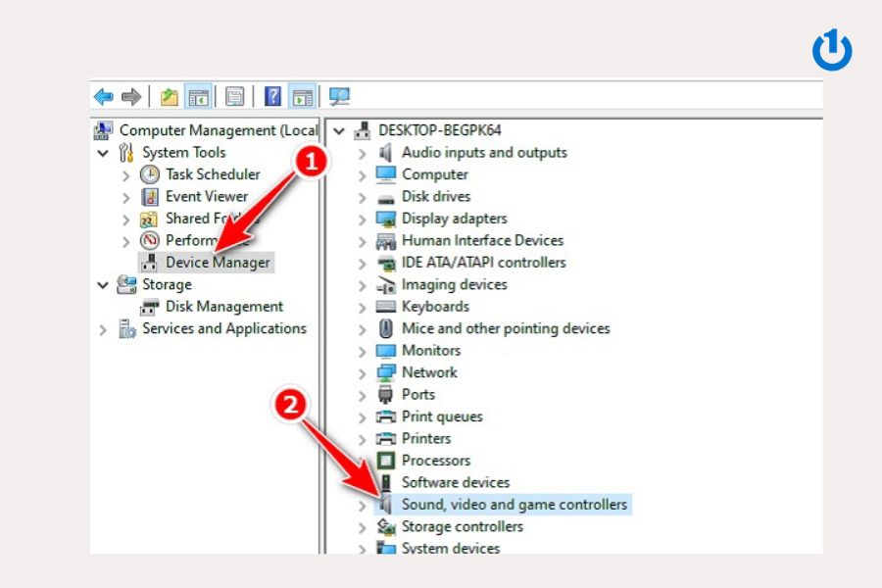Open Help via blue question mark icon
882x588 pixels.
coord(273,96)
